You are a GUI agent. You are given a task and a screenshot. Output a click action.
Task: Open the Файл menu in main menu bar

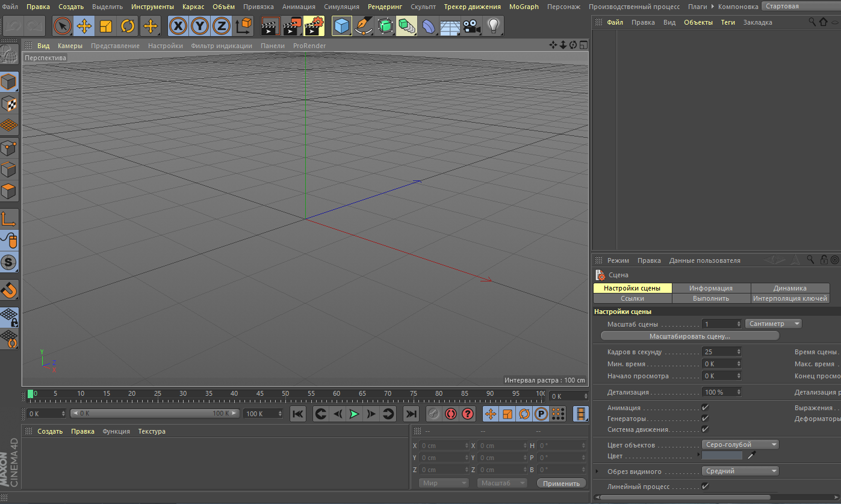coord(10,7)
